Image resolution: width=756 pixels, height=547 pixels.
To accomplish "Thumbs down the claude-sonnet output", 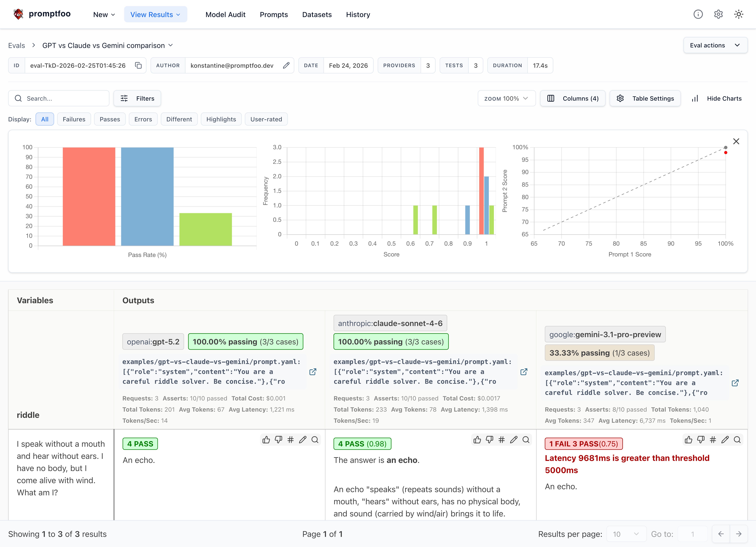I will 489,440.
